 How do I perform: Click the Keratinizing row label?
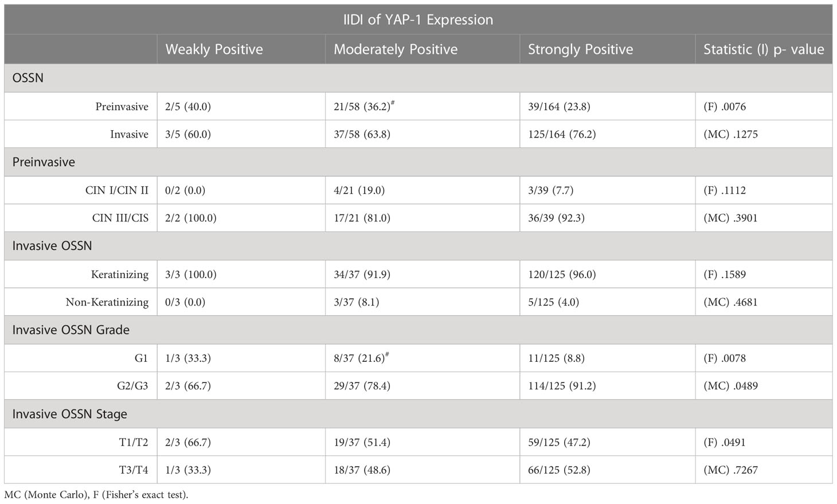(x=119, y=275)
